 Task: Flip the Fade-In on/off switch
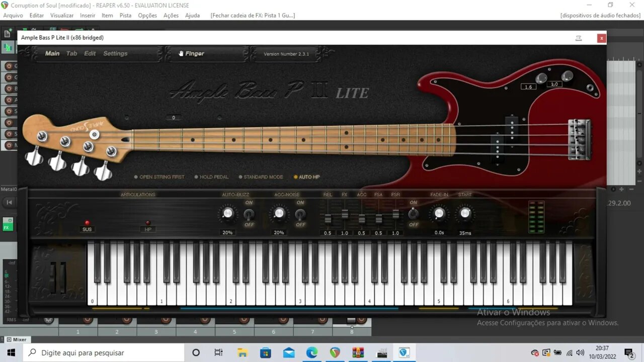(x=413, y=214)
